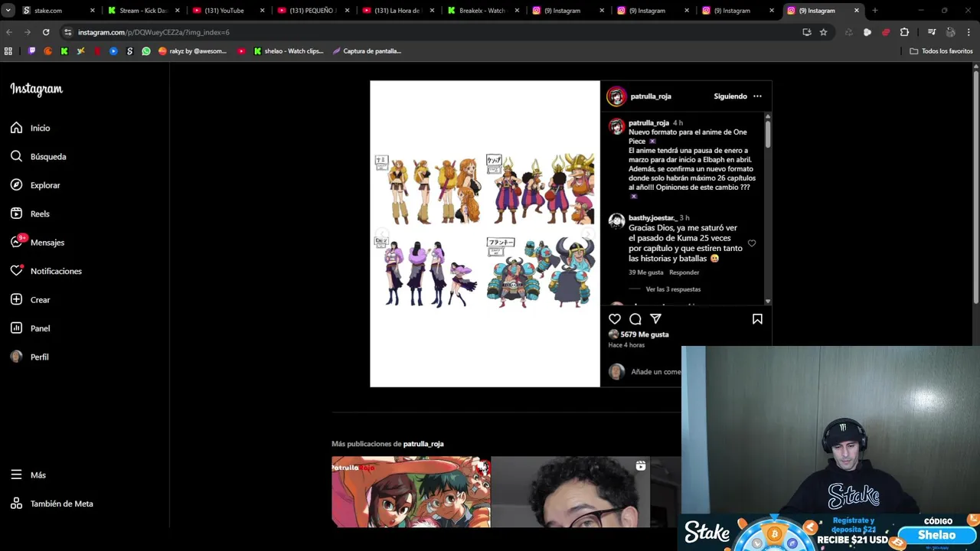Reload the page
Image resolution: width=980 pixels, height=551 pixels.
tap(46, 32)
